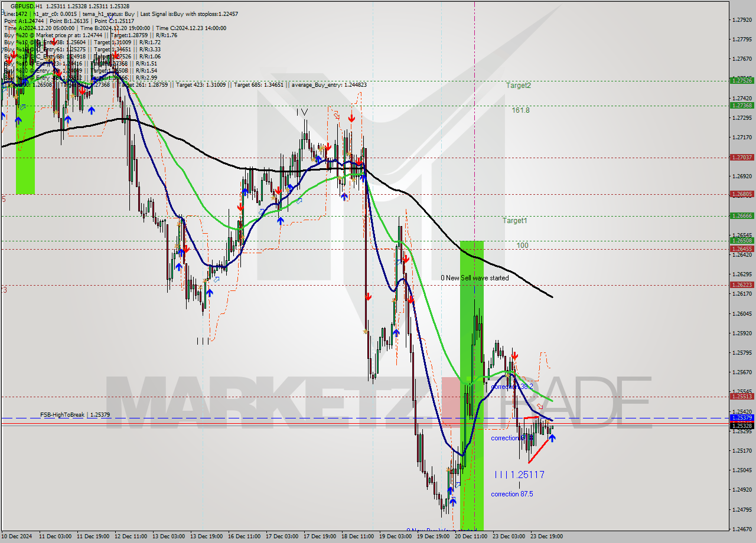Image resolution: width=756 pixels, height=543 pixels.
Task: Click the 'FSB-HighToBreak | 1.25379' label
Action: click(x=75, y=415)
